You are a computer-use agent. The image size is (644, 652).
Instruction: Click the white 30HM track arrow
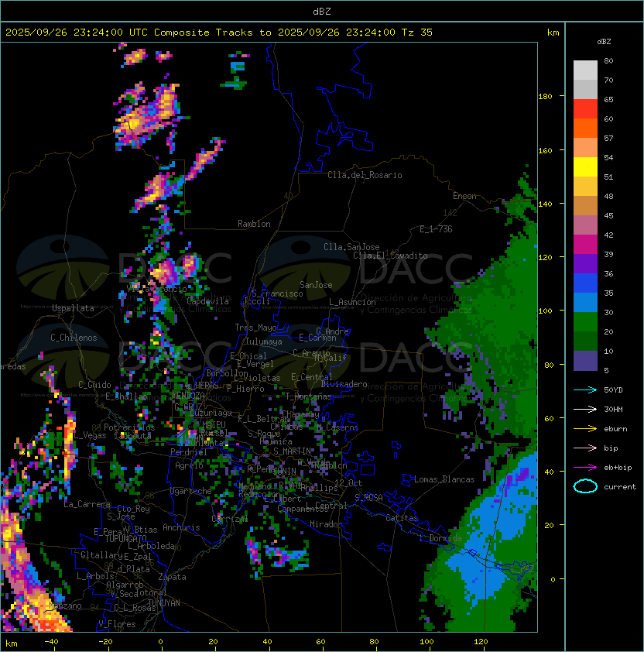[585, 410]
